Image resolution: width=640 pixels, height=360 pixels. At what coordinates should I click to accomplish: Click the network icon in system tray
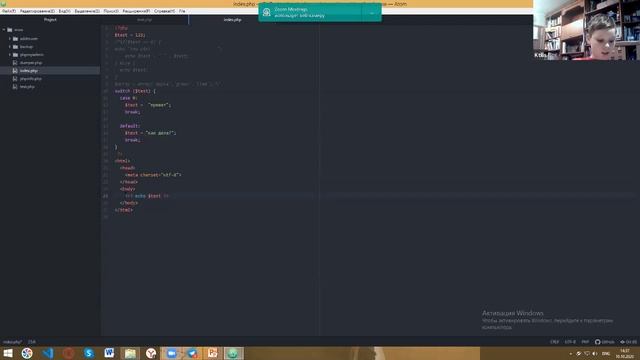point(587,354)
